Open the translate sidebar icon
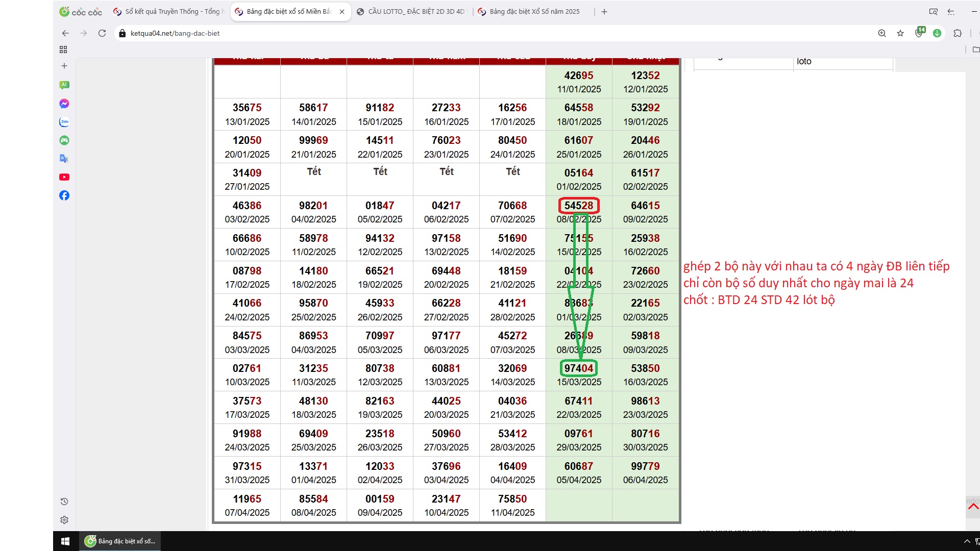Viewport: 980px width, 551px height. (64, 159)
